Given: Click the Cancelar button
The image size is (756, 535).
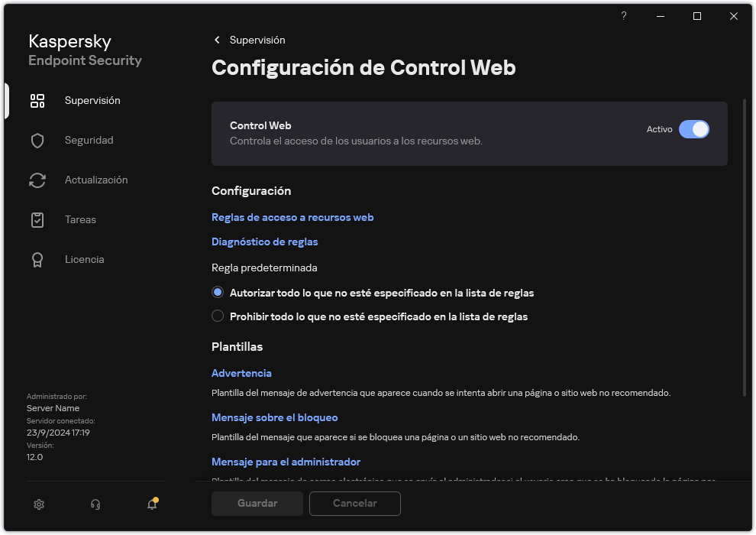Looking at the screenshot, I should [x=354, y=504].
